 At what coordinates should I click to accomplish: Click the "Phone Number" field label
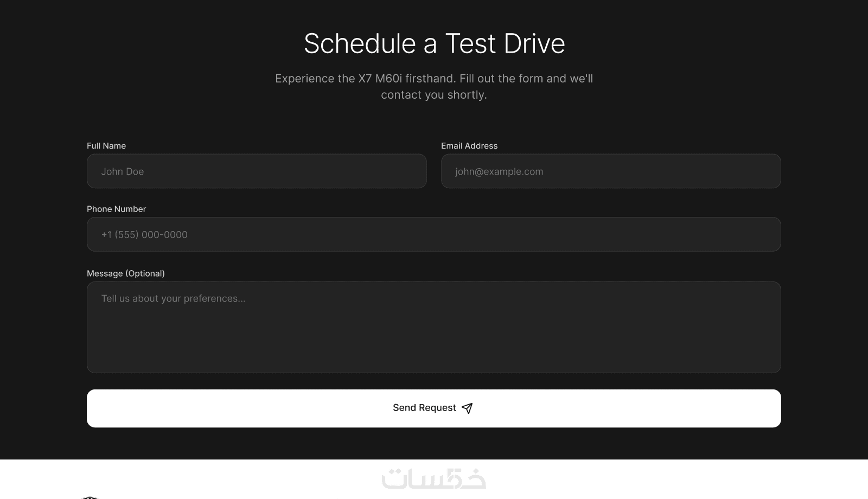point(116,209)
